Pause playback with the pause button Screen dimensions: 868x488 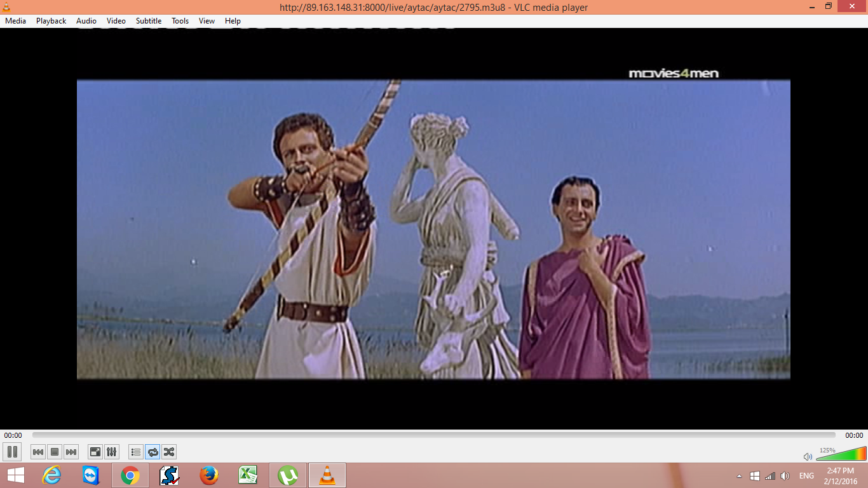pyautogui.click(x=11, y=452)
